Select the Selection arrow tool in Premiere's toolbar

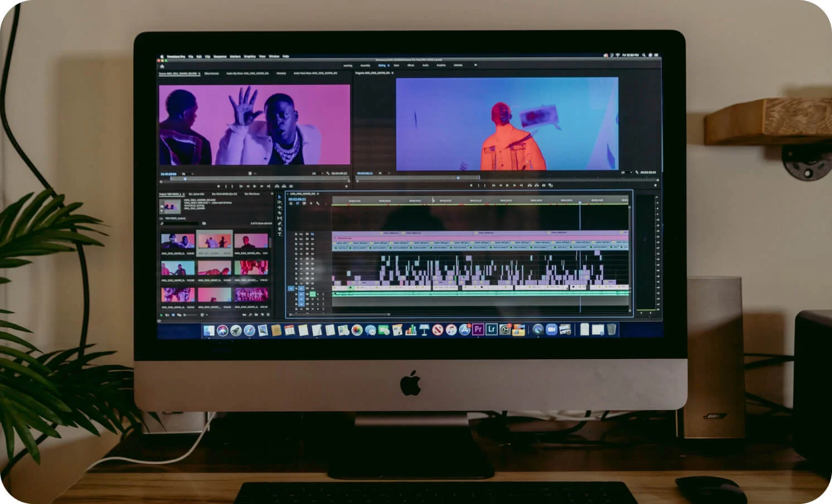[x=279, y=197]
